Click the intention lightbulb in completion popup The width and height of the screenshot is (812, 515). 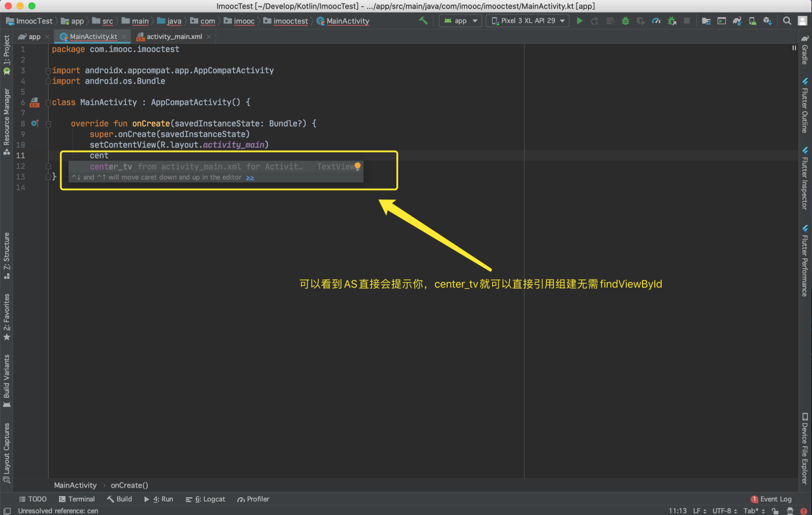coord(357,166)
